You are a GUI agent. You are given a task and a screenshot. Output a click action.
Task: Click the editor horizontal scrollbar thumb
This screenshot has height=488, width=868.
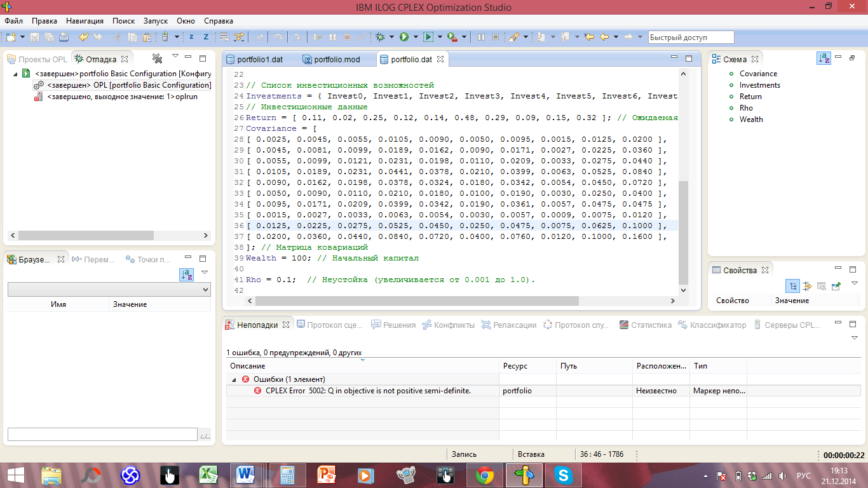(417, 301)
